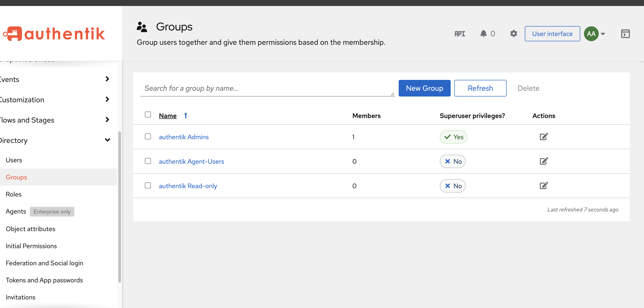Image resolution: width=644 pixels, height=308 pixels.
Task: Click the authentik logo
Action: click(x=54, y=34)
